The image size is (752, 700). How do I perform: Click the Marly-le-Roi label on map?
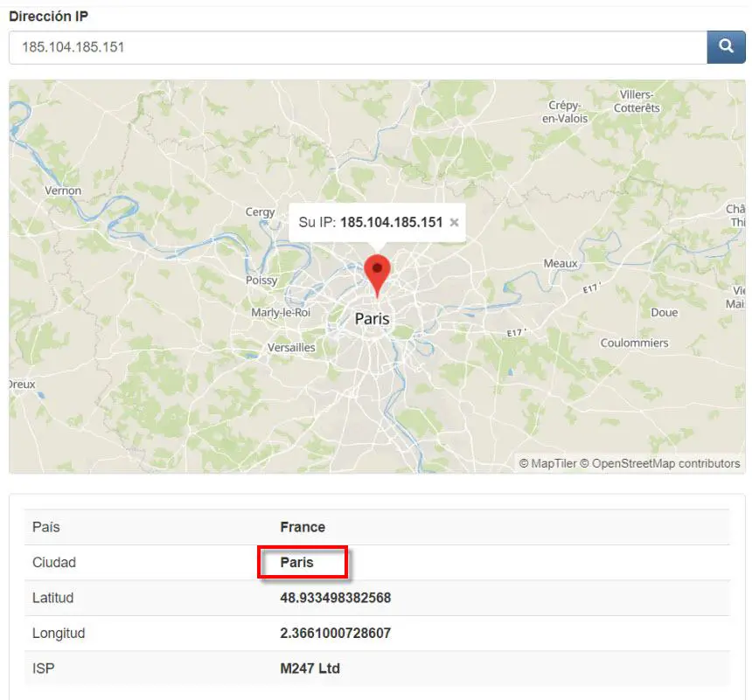[281, 313]
